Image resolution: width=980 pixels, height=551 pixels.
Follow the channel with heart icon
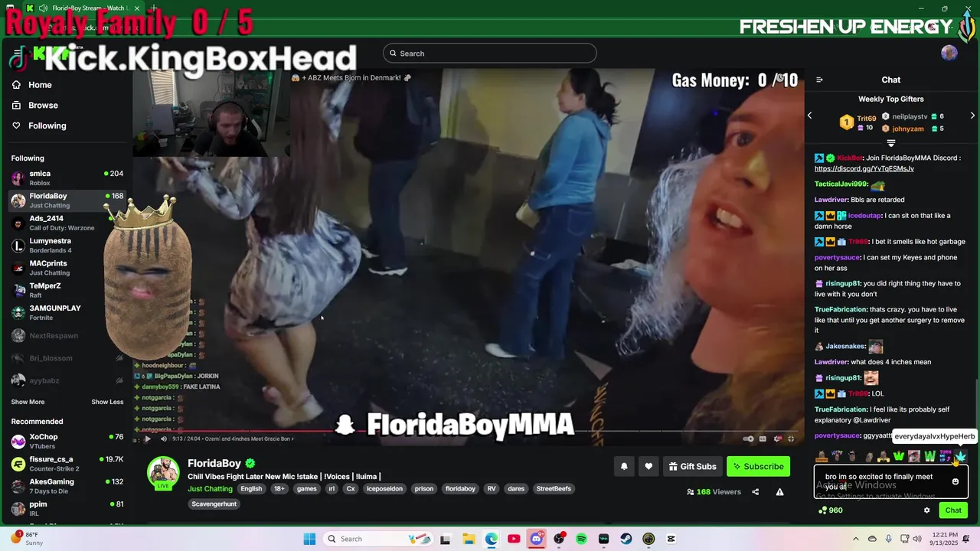pyautogui.click(x=648, y=466)
